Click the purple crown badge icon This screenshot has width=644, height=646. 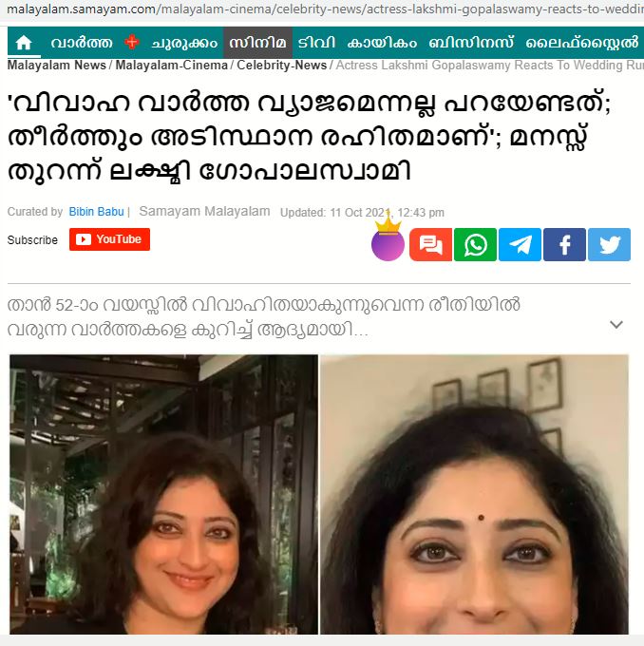(x=388, y=240)
